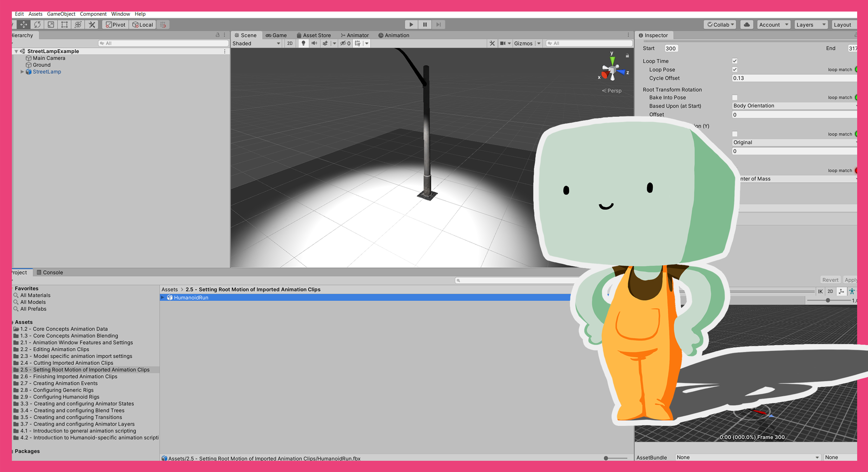This screenshot has width=868, height=472.
Task: Select the Move tool
Action: tap(23, 24)
